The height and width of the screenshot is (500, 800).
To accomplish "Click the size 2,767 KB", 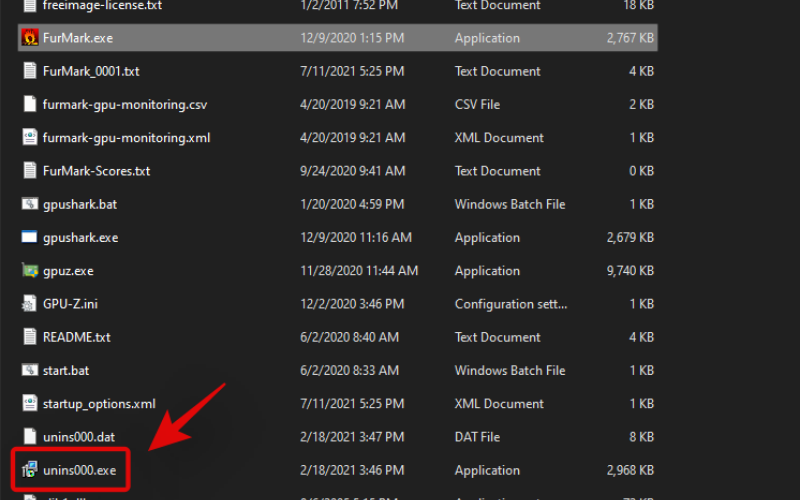I will pyautogui.click(x=630, y=38).
